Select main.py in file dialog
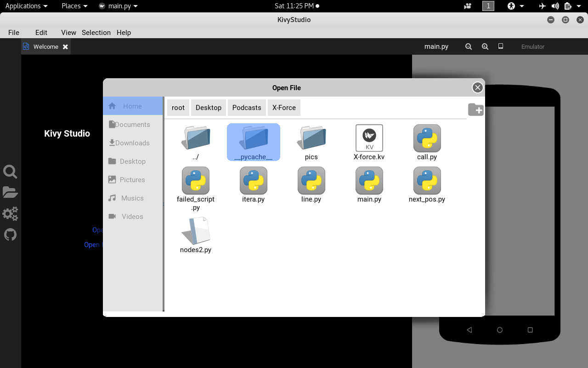Image resolution: width=588 pixels, height=368 pixels. 369,184
